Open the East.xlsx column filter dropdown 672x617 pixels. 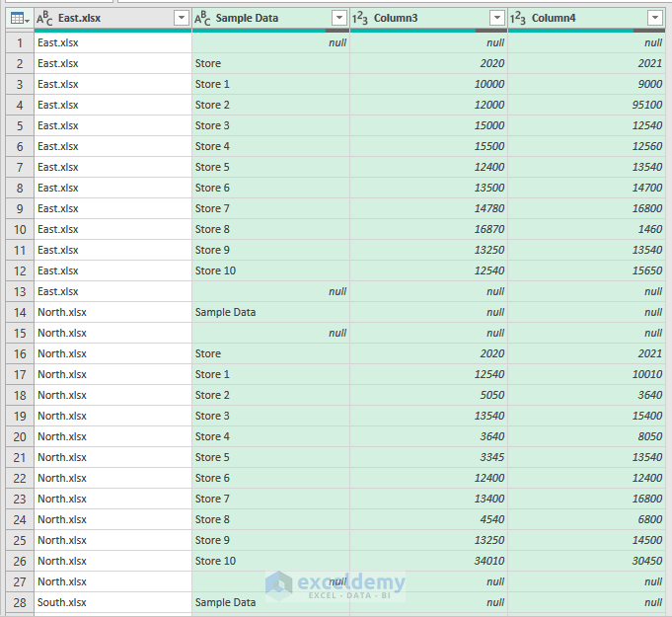(x=182, y=18)
